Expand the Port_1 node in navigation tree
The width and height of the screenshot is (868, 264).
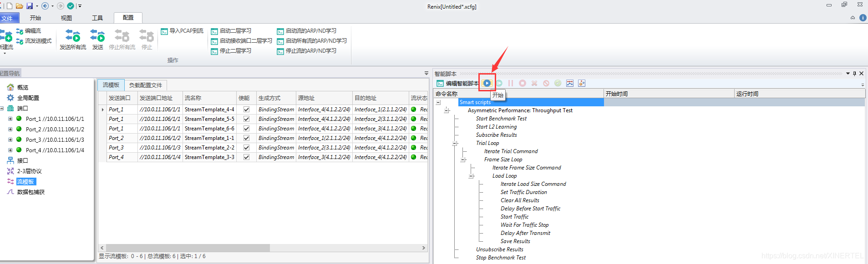click(x=10, y=119)
